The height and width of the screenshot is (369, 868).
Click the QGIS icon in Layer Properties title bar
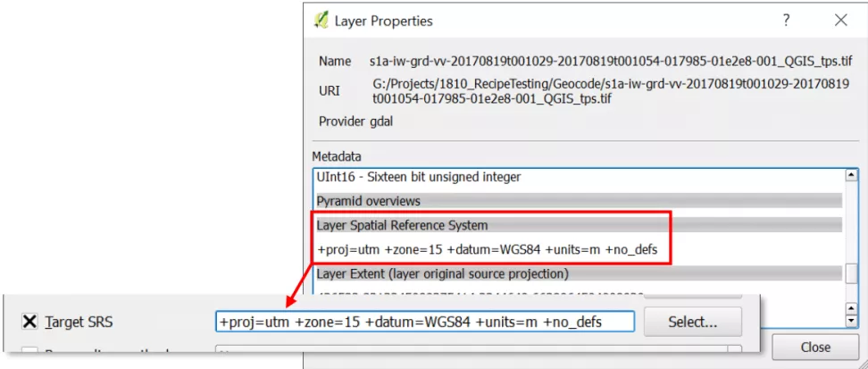[x=321, y=21]
